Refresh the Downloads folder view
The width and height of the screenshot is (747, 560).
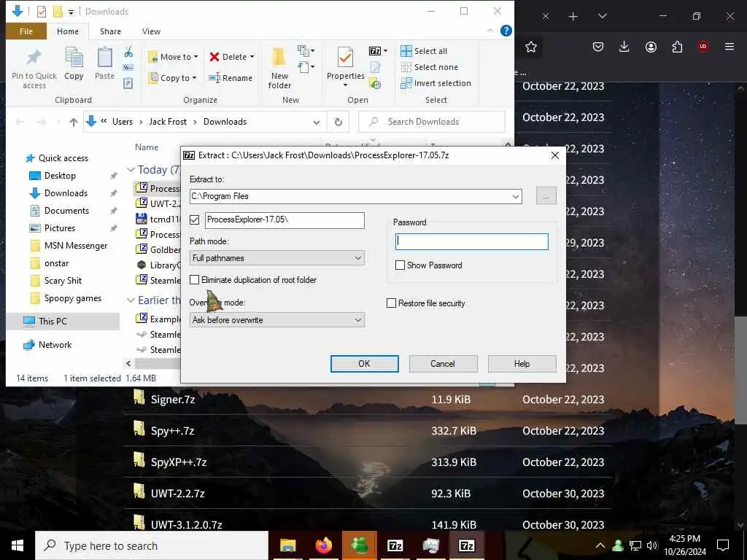338,122
